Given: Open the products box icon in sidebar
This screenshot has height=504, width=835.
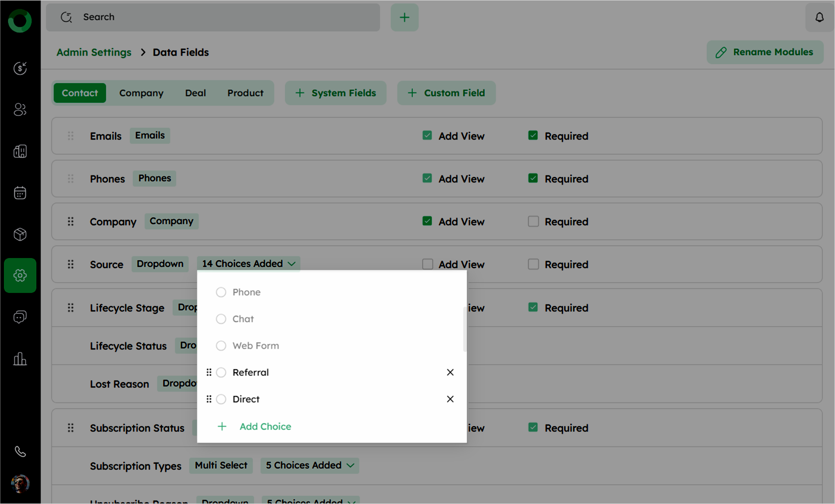Looking at the screenshot, I should (x=20, y=234).
